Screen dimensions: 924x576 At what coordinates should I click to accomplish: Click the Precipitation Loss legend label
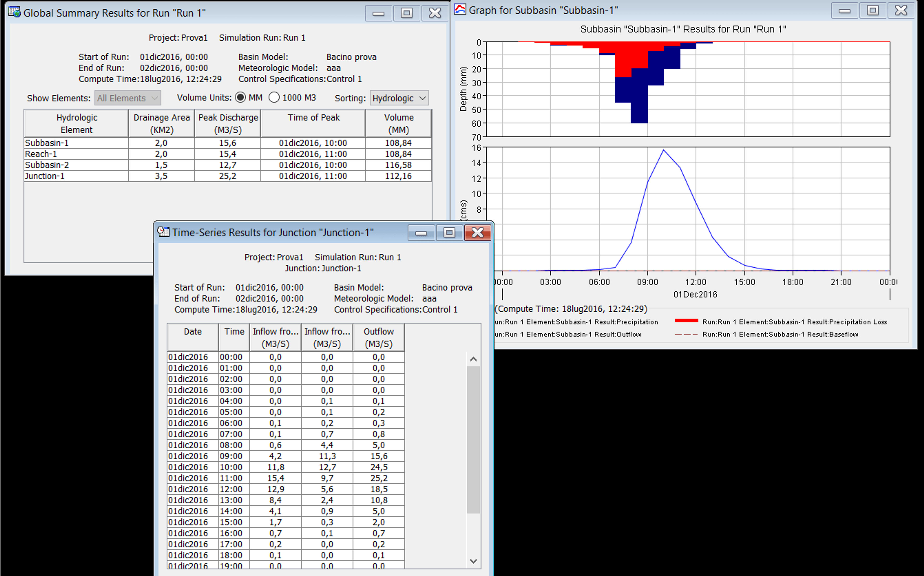[795, 322]
